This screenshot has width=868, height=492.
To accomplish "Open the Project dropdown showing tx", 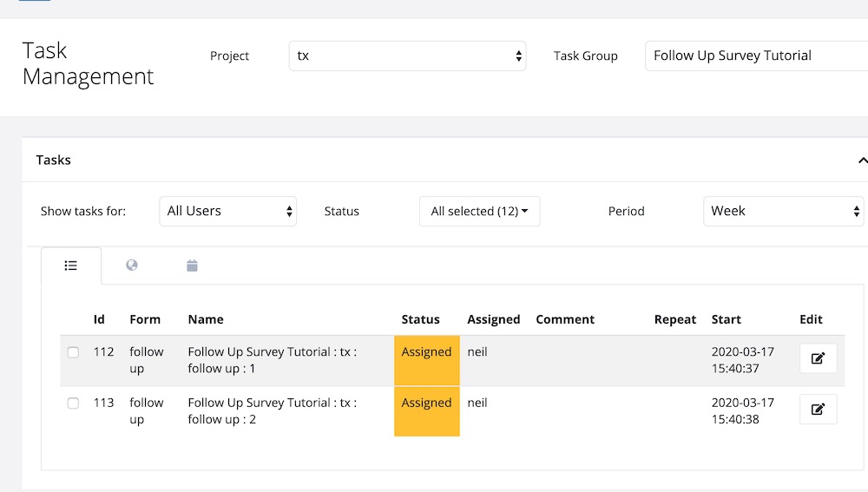I will click(x=407, y=56).
